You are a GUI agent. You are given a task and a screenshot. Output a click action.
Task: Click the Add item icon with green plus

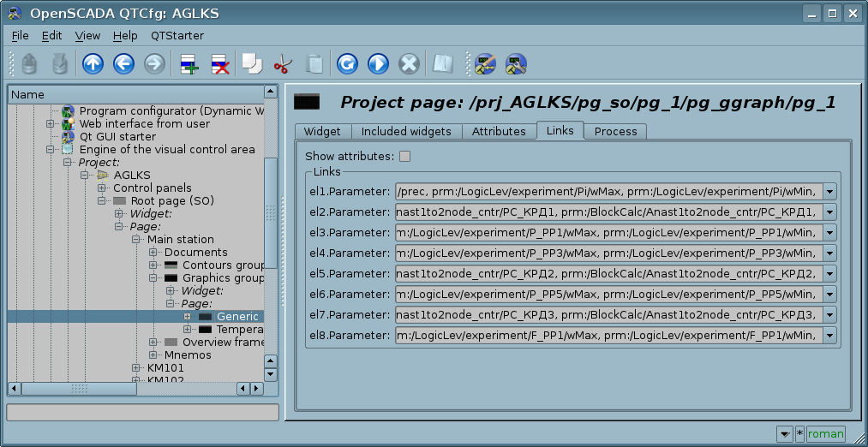click(x=189, y=63)
